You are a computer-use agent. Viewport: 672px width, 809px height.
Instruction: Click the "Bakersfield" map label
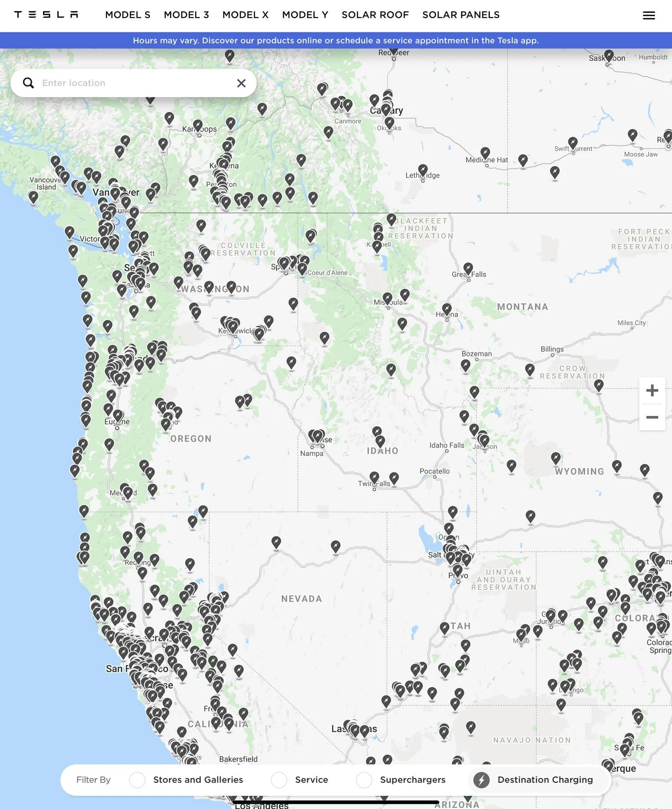click(238, 759)
